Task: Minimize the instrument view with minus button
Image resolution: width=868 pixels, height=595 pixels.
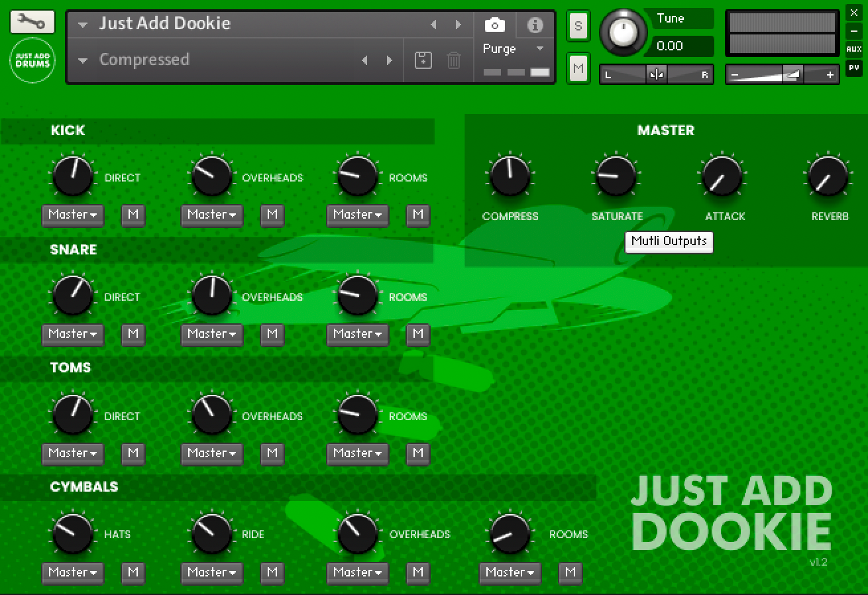Action: point(853,31)
